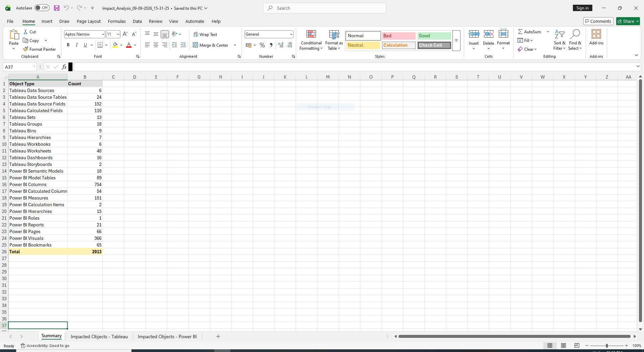Screen dimensions: 644x352
Task: Switch to Page Break Preview view
Action: [x=577, y=346]
